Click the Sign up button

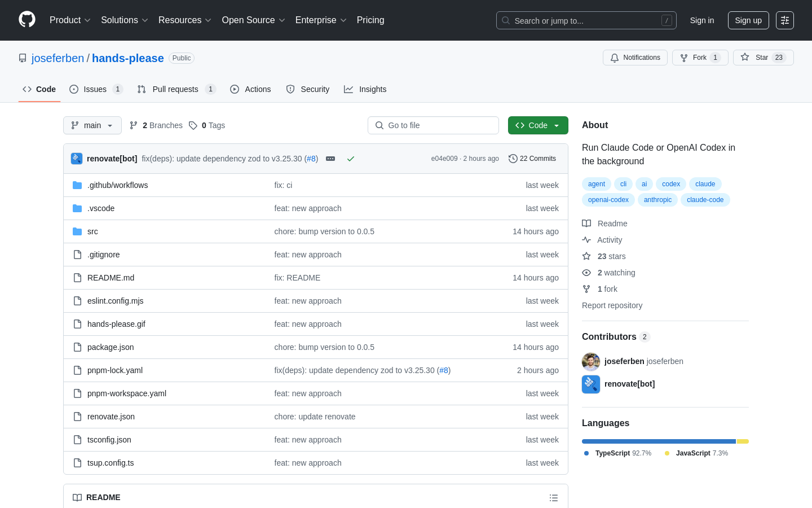748,20
